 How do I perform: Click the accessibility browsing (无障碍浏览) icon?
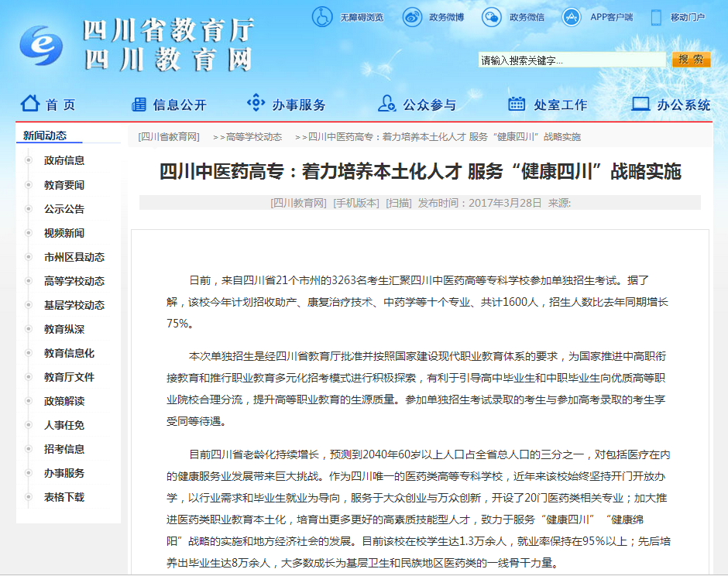tap(322, 16)
